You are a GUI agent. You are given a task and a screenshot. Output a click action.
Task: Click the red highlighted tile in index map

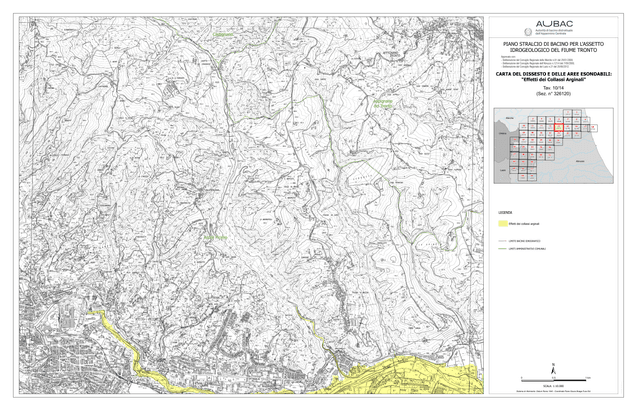coord(558,127)
